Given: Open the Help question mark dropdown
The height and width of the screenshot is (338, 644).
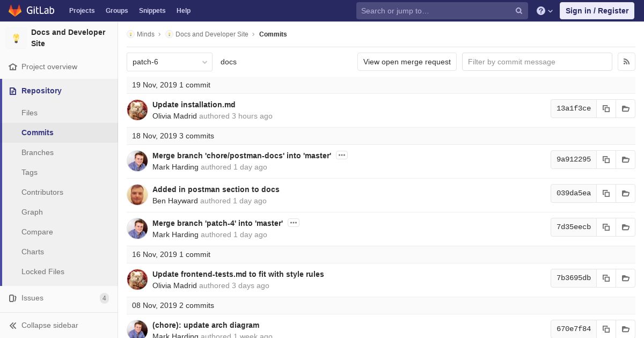Looking at the screenshot, I should (544, 11).
